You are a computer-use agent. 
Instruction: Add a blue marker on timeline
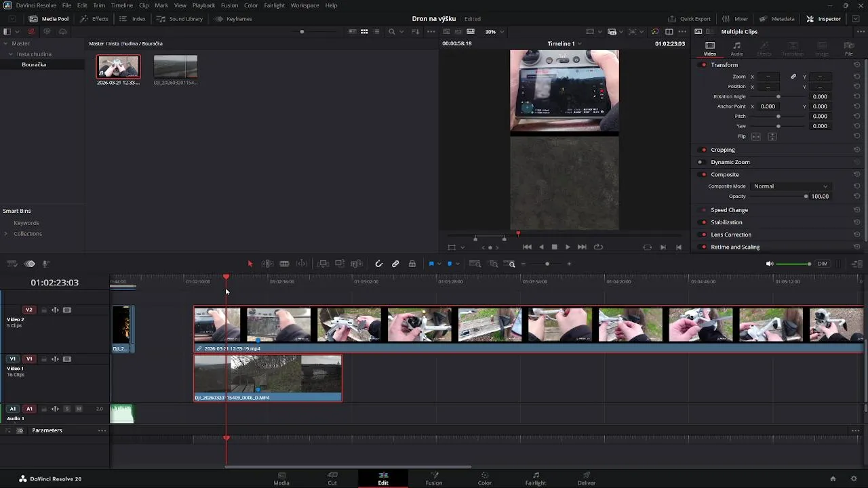click(x=449, y=264)
